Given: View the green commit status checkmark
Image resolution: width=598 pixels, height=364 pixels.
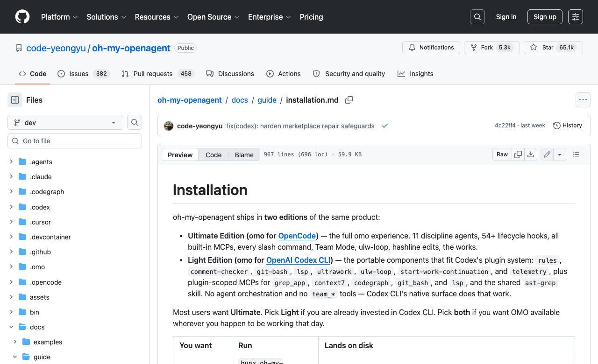Looking at the screenshot, I should [385, 126].
